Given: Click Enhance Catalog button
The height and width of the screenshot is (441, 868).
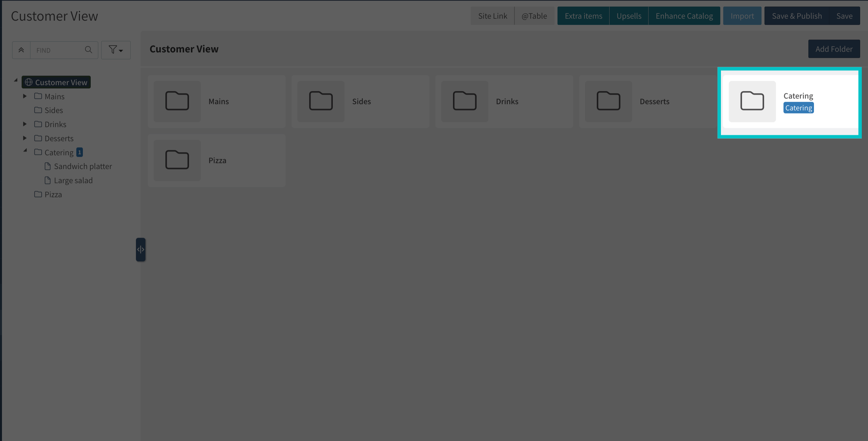Looking at the screenshot, I should 684,16.
